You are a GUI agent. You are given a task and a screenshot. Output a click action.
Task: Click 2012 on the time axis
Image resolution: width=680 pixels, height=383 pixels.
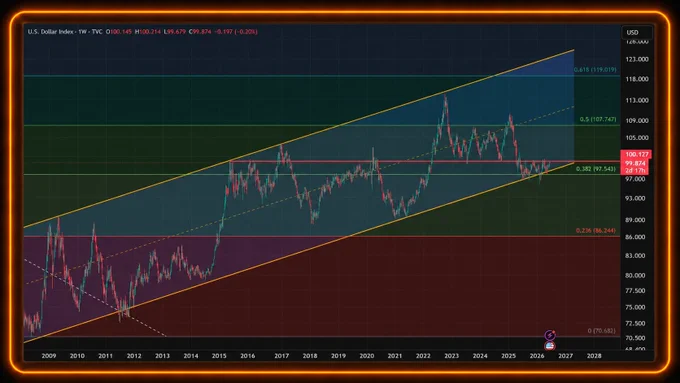pyautogui.click(x=134, y=356)
